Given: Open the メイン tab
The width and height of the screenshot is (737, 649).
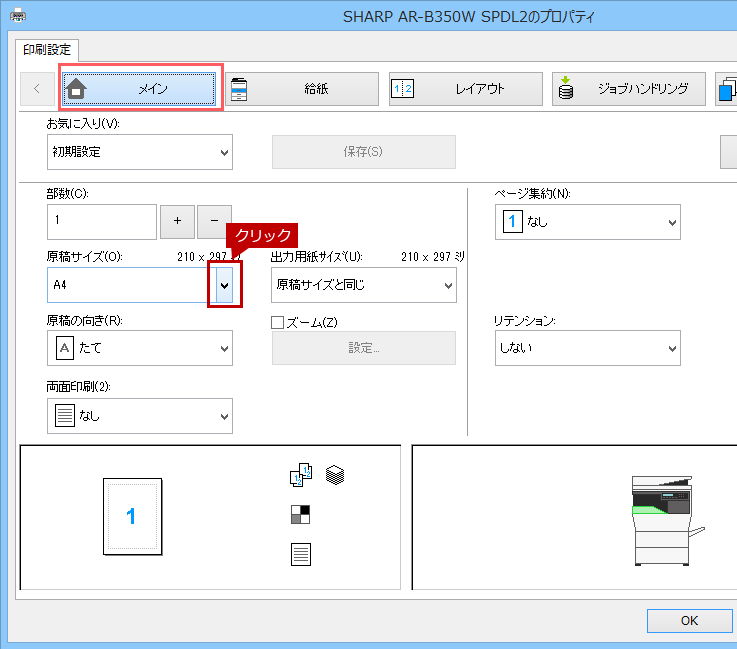Looking at the screenshot, I should [139, 88].
